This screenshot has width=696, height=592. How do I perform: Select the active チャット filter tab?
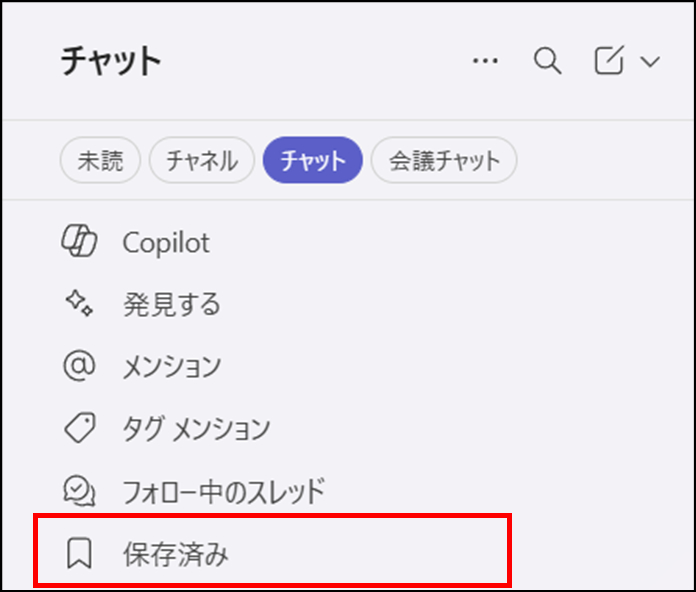click(313, 160)
